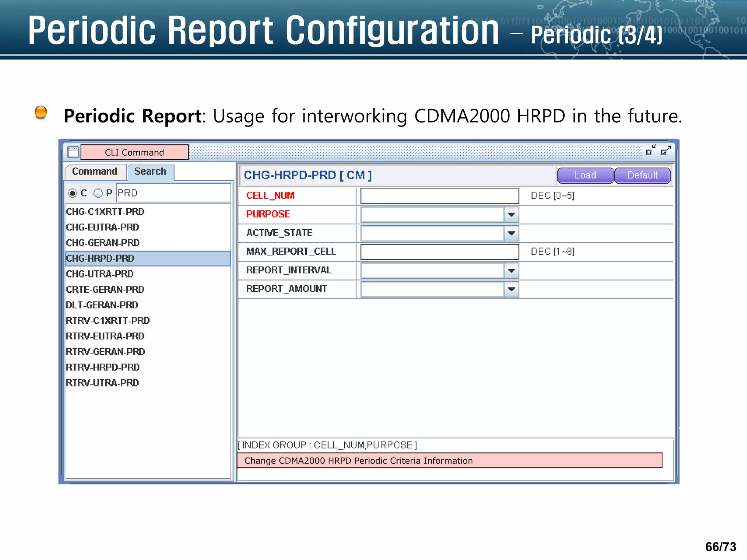Click the INDEX GROUP text line
The height and width of the screenshot is (560, 747).
(x=328, y=445)
